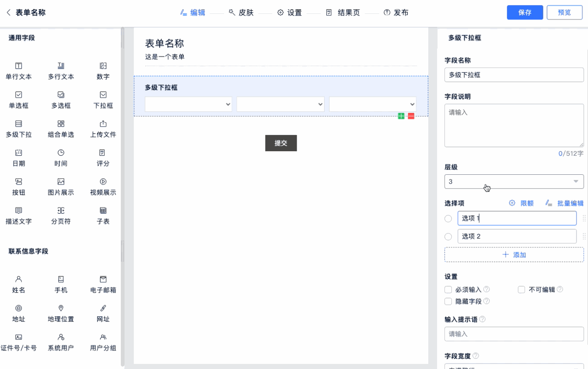
Task: Add the 评分 rating field
Action: click(x=103, y=158)
